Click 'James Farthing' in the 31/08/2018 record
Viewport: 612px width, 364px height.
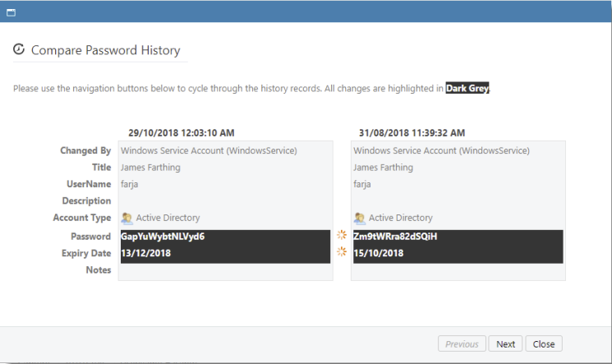click(x=383, y=168)
